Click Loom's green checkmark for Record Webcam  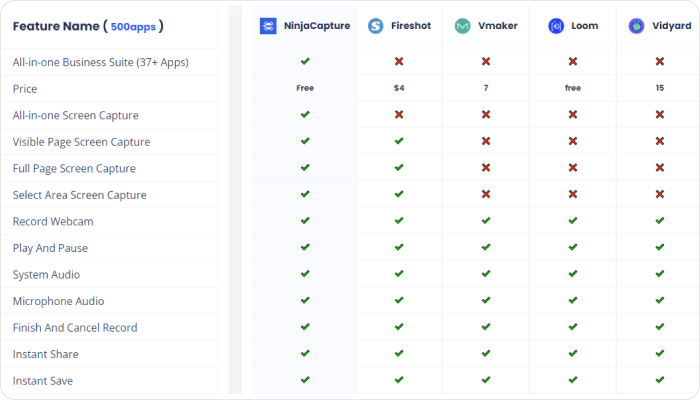pyautogui.click(x=573, y=221)
